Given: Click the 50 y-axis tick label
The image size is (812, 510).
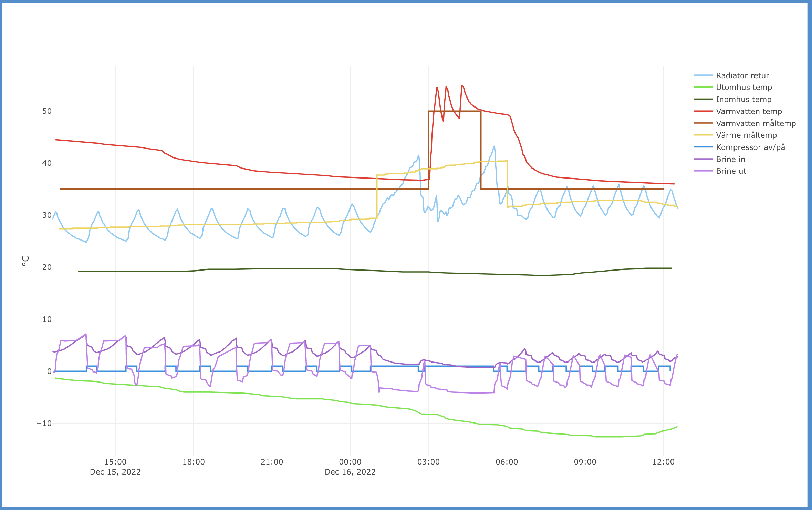Looking at the screenshot, I should (47, 111).
